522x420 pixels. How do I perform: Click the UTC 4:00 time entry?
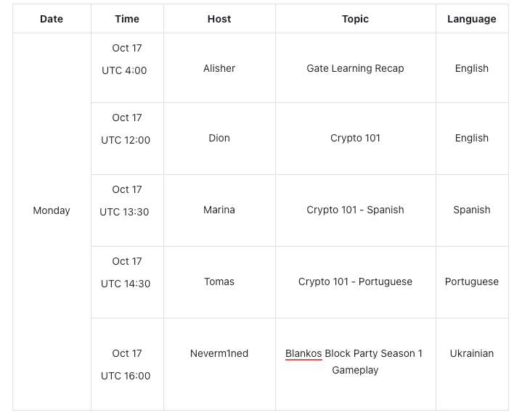point(124,70)
